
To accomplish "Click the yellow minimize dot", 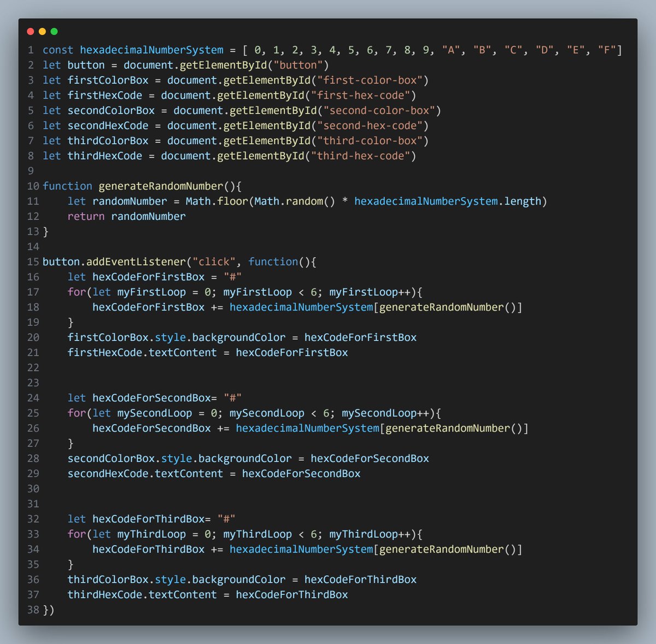I will pos(42,32).
